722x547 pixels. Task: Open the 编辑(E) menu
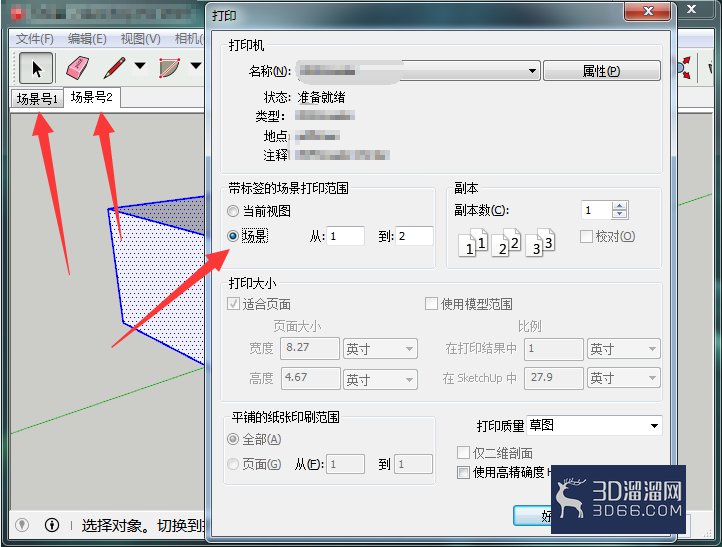pos(87,39)
